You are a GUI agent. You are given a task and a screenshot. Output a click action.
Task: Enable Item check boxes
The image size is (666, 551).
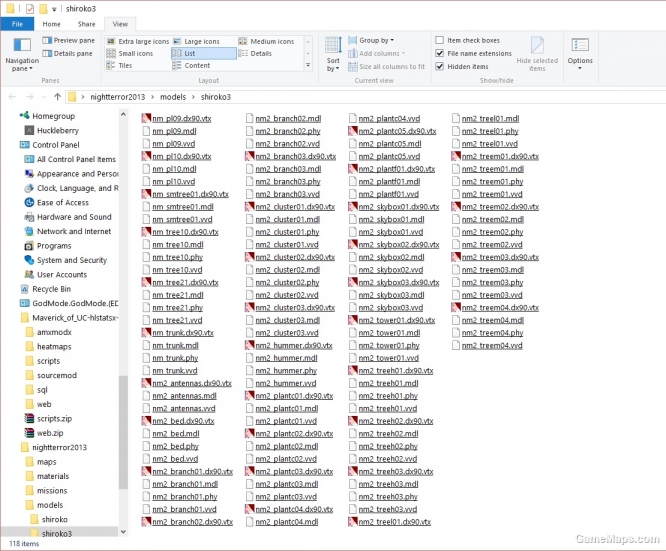tap(440, 40)
